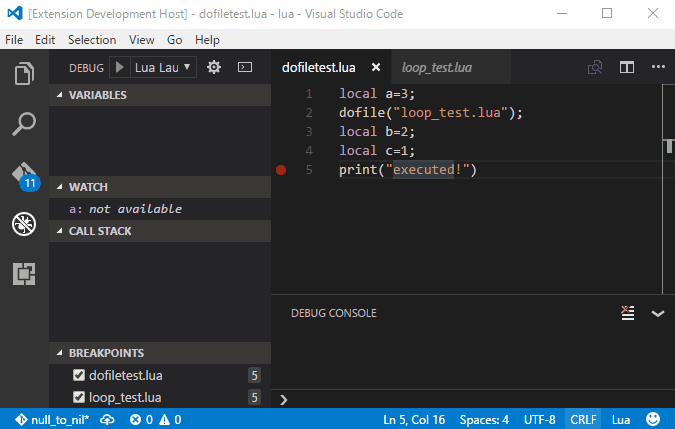
Task: Open the Selection menu
Action: 92,40
